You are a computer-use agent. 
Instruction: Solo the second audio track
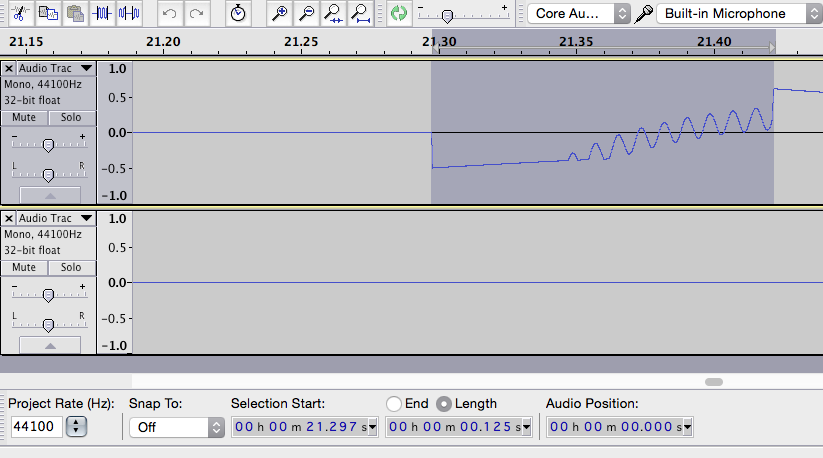click(71, 268)
